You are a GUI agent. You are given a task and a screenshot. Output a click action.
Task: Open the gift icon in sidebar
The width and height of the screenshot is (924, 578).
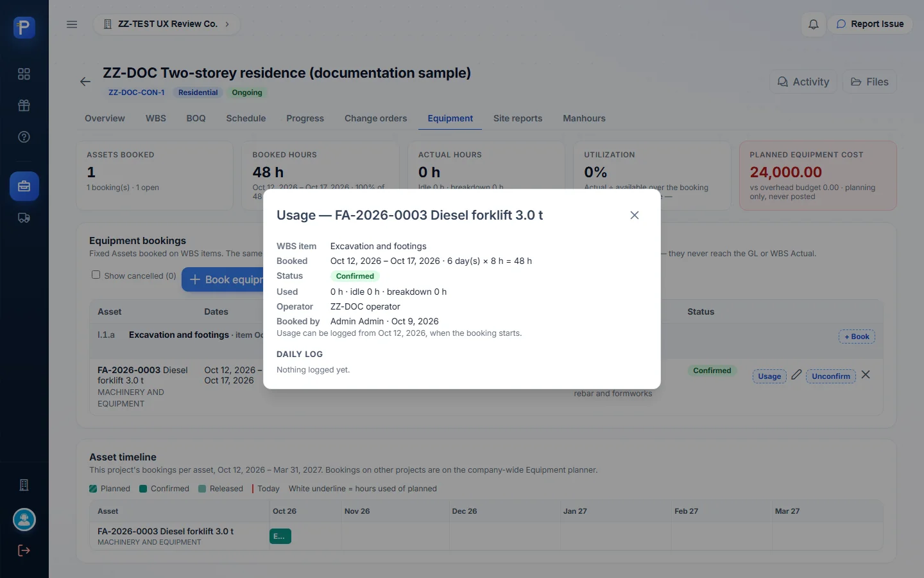24,105
